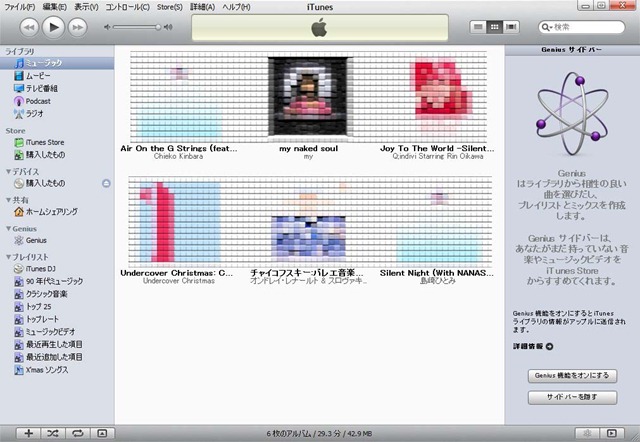Open the ミュージックビデオ playlist
Image resolution: width=640 pixels, height=442 pixels.
pyautogui.click(x=57, y=332)
